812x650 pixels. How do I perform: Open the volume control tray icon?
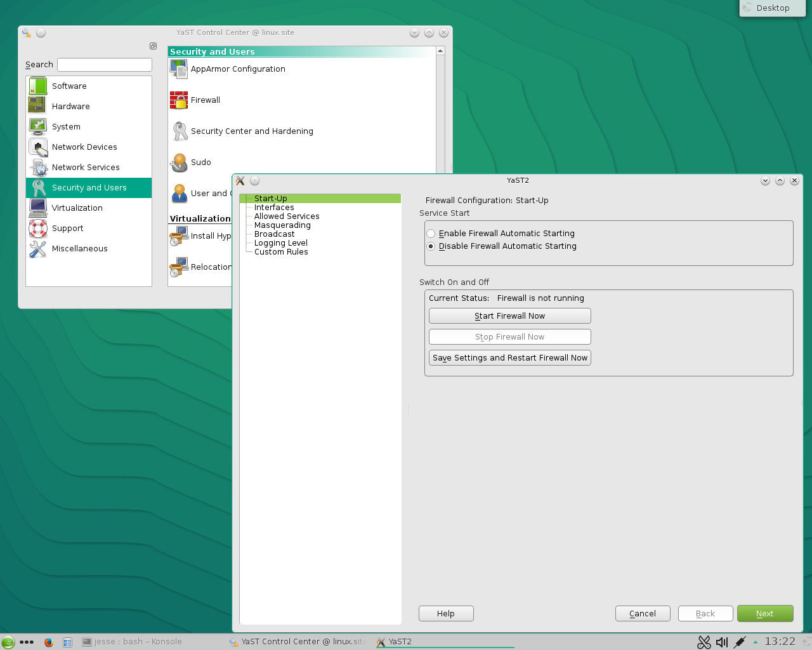tap(722, 642)
